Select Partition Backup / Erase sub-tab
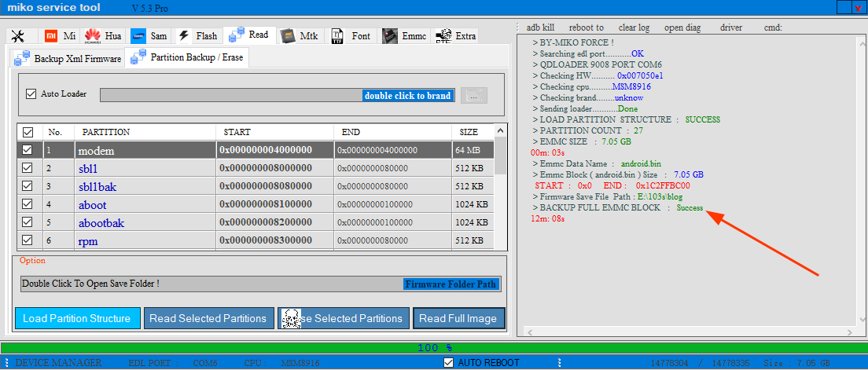 click(x=188, y=57)
